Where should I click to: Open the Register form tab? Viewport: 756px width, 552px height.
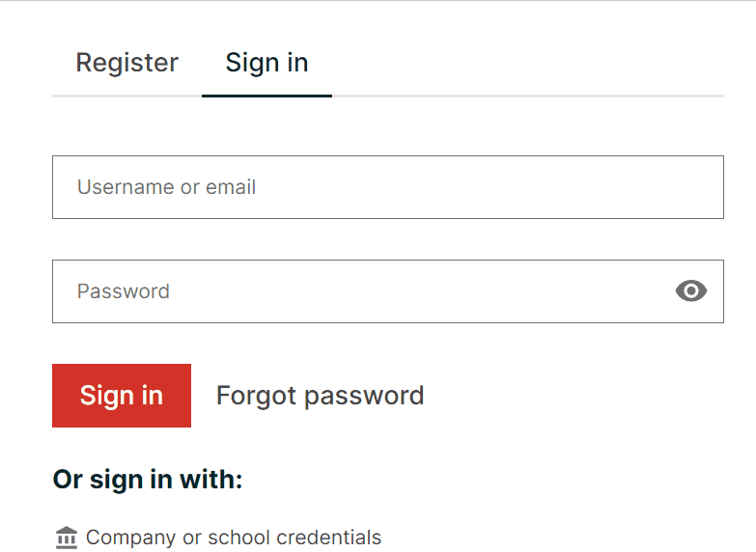126,63
